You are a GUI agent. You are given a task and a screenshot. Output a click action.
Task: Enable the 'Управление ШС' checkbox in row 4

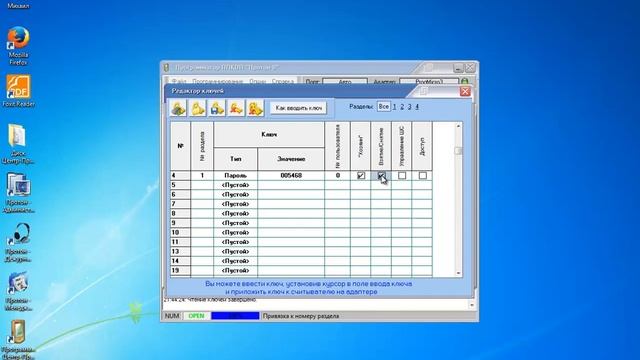pos(402,176)
